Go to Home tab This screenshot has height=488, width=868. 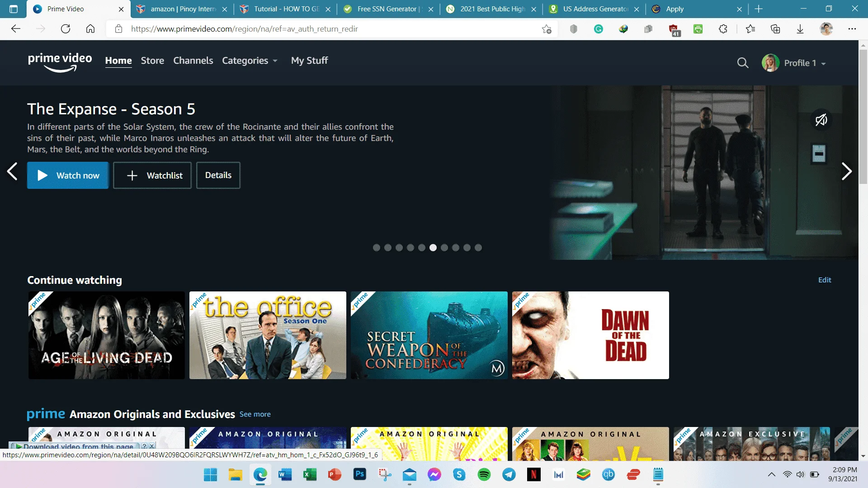click(118, 61)
